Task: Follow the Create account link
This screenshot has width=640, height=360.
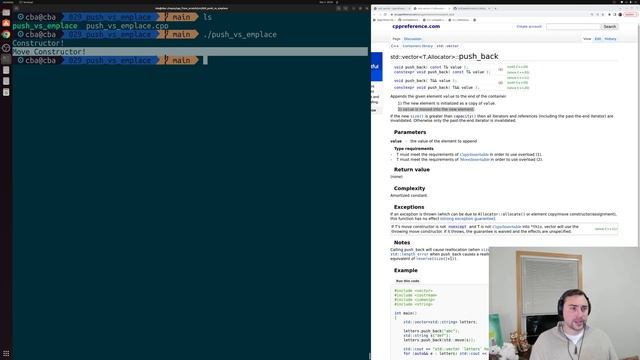Action: 529,27
